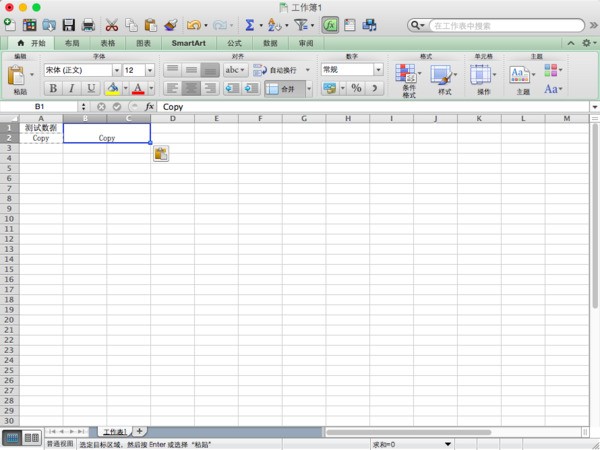Switch to the SmartArt ribbon tab
The height and width of the screenshot is (450, 600).
pos(189,44)
